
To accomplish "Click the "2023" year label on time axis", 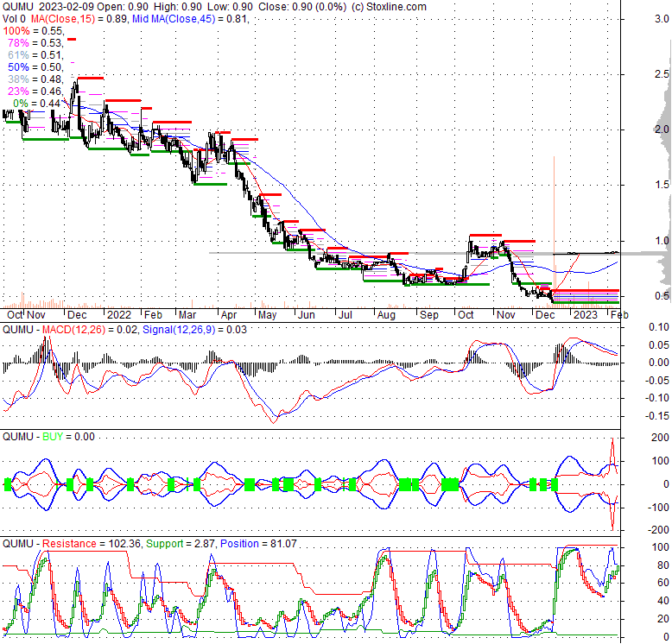I will [586, 315].
